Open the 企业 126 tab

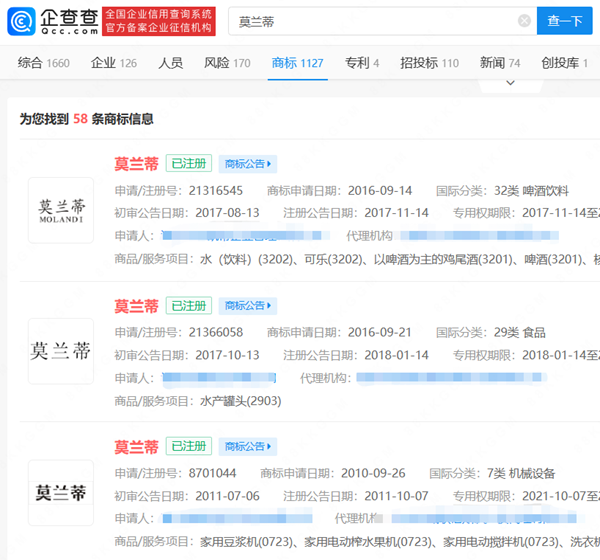pos(114,63)
